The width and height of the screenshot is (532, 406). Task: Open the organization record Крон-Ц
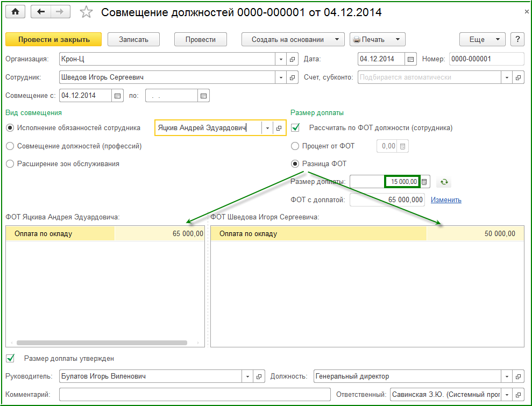(x=293, y=59)
